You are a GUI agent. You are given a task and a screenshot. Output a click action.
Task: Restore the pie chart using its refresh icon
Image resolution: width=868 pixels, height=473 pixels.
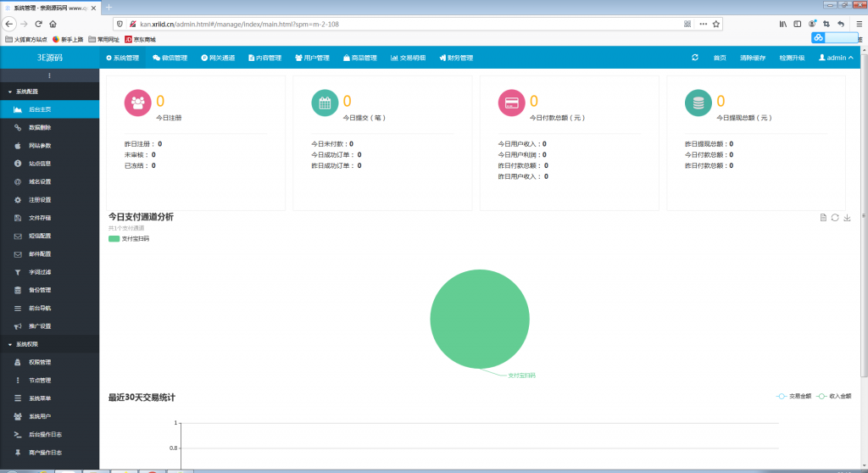(835, 218)
